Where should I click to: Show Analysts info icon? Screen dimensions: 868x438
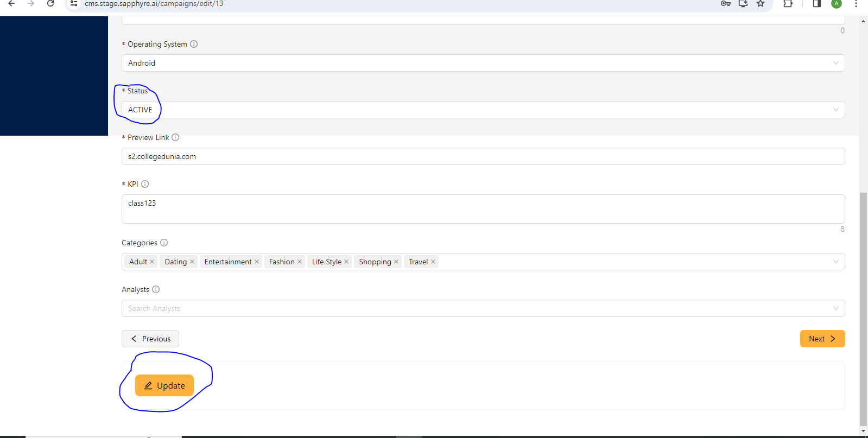coord(156,289)
